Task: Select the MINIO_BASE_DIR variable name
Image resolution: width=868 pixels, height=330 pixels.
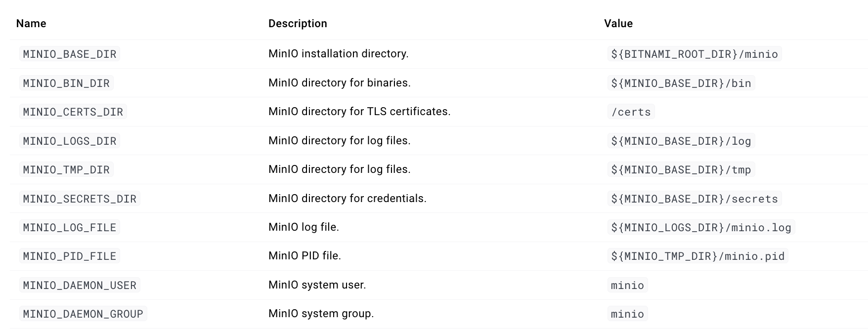Action: pos(70,54)
